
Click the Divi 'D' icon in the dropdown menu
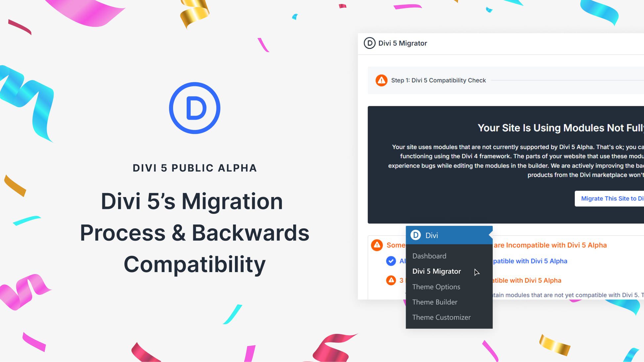pyautogui.click(x=415, y=235)
